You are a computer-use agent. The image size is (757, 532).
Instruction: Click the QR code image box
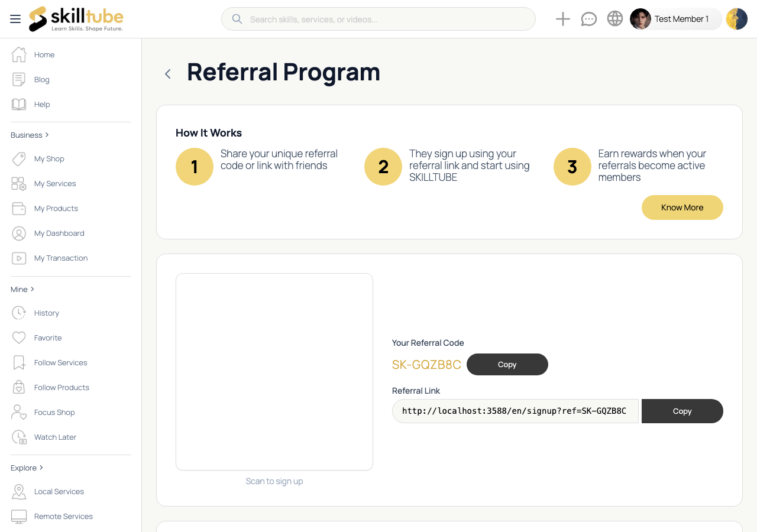(274, 372)
